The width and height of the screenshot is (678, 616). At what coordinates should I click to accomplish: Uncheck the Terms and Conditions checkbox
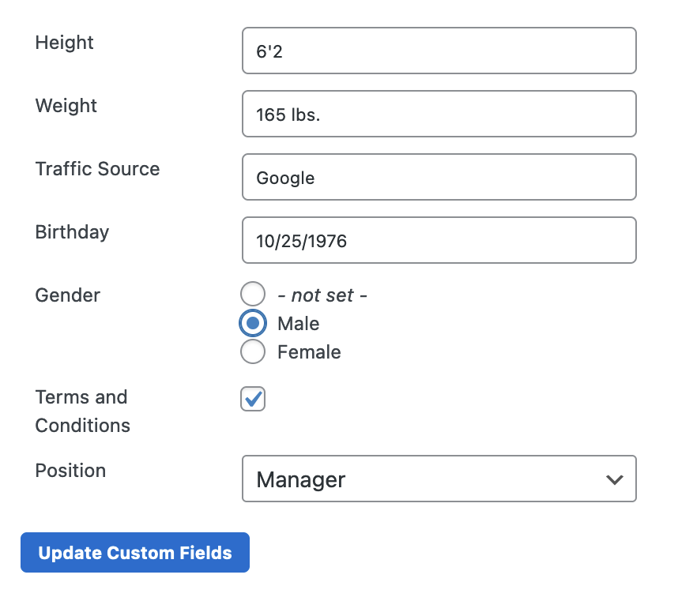point(253,399)
